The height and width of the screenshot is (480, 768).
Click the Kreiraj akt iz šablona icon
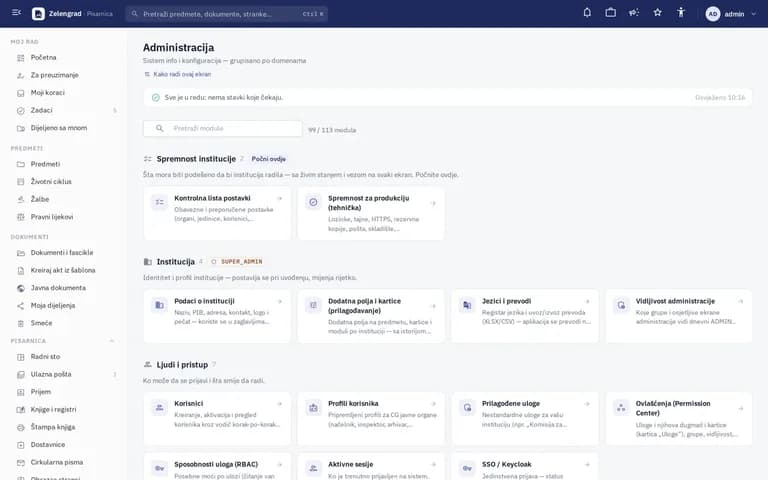click(x=21, y=270)
